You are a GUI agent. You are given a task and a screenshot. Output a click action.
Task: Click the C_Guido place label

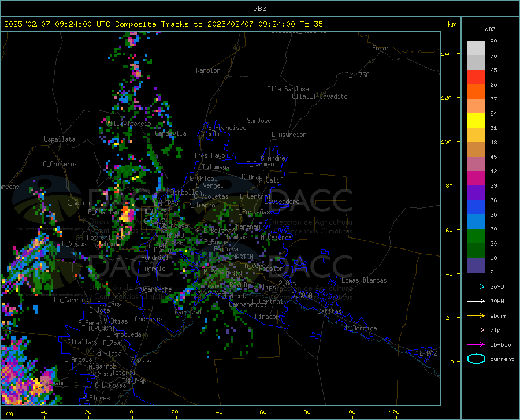(77, 203)
